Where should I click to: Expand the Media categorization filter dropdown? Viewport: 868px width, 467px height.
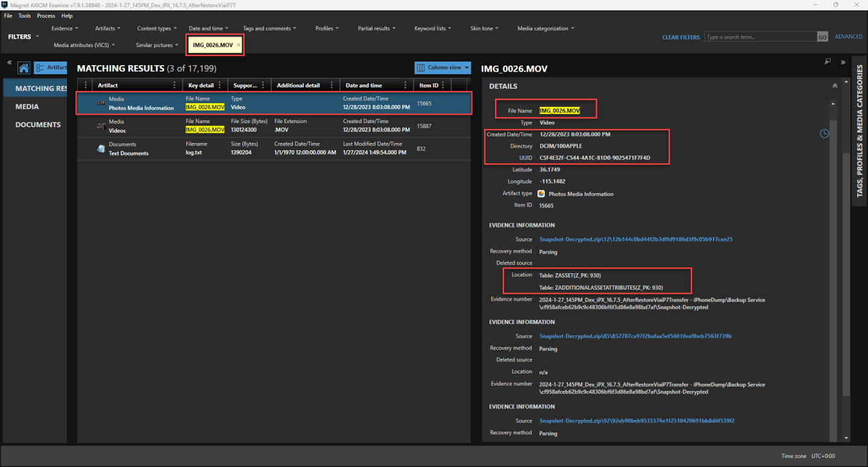(546, 28)
